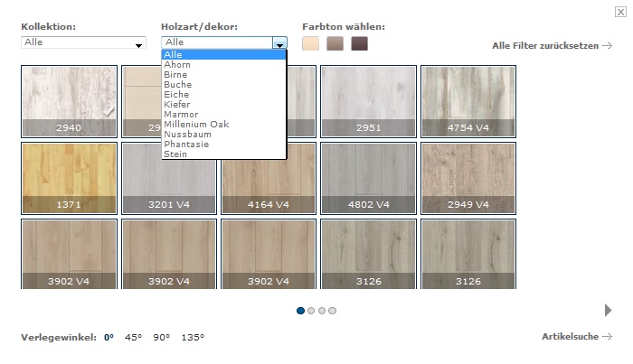Choose Kiefer wood type
Viewport: 633px width, 364px height.
tap(223, 105)
